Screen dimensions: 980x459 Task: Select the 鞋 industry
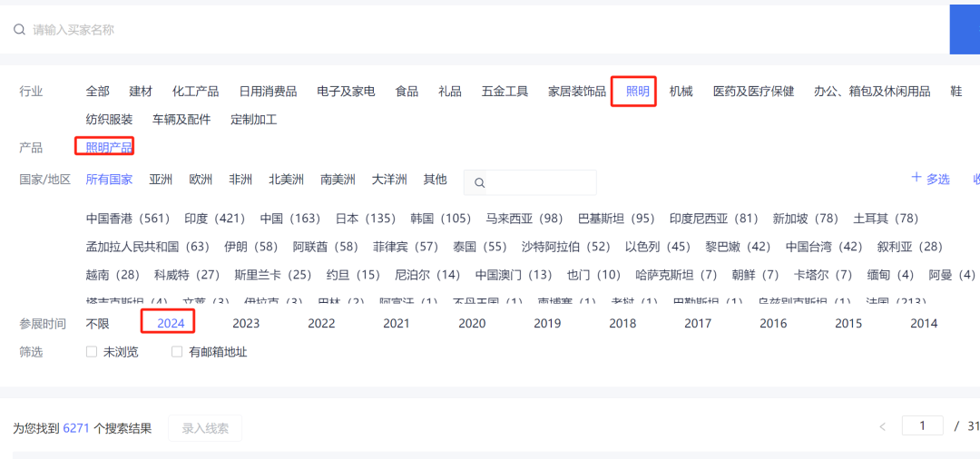click(x=956, y=92)
